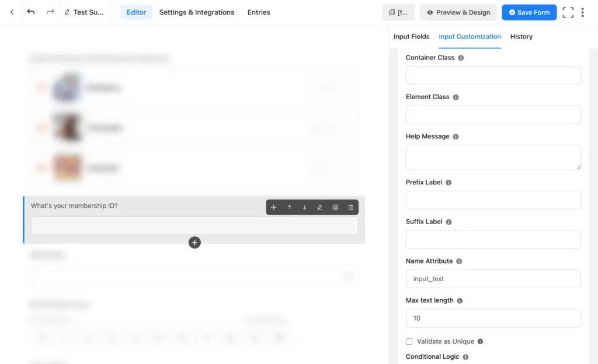The height and width of the screenshot is (364, 598).
Task: Copy the form shortcode button
Action: coord(398,12)
